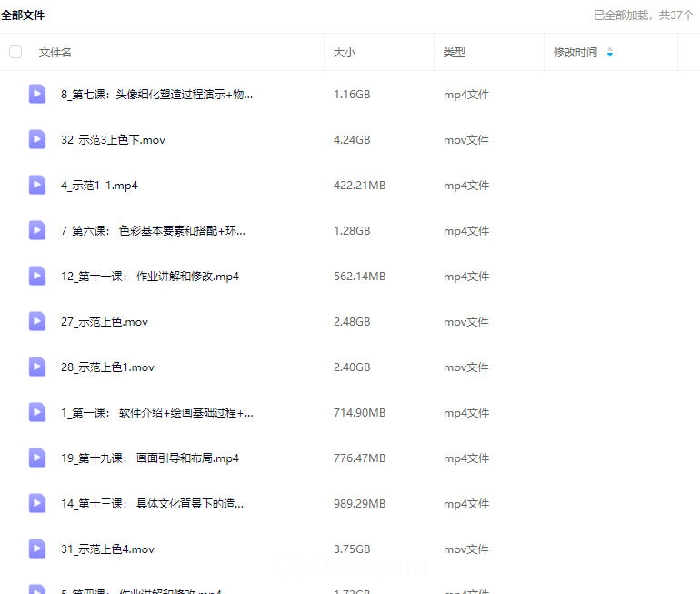Open 14_第十三课 具体文化背景 file name

click(x=153, y=504)
